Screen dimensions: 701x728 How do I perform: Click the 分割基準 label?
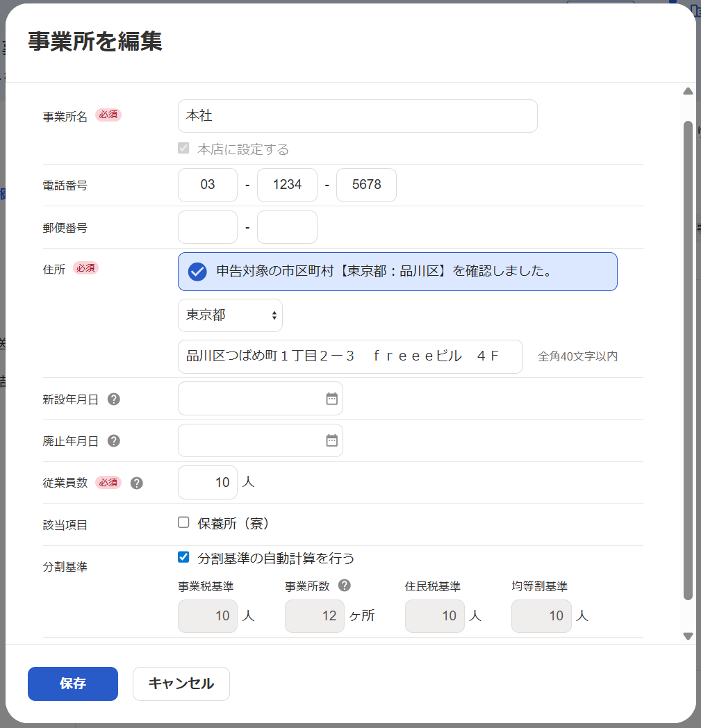click(x=65, y=567)
